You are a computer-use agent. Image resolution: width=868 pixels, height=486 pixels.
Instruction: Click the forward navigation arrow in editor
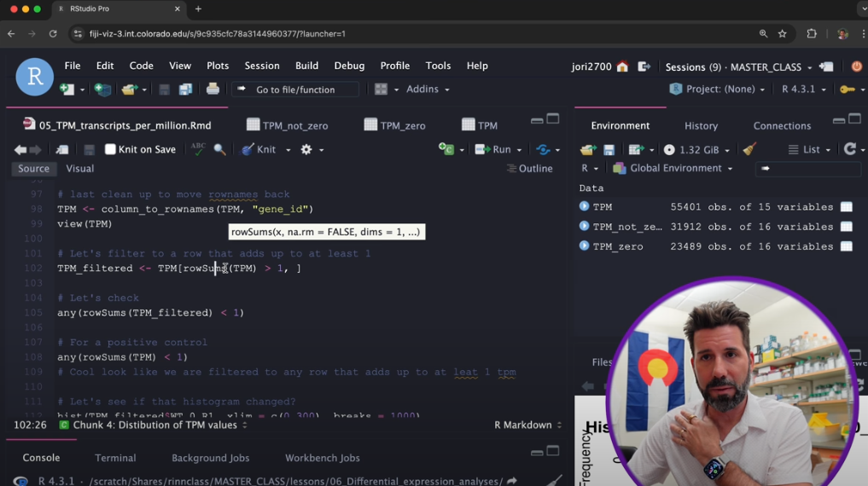point(35,149)
